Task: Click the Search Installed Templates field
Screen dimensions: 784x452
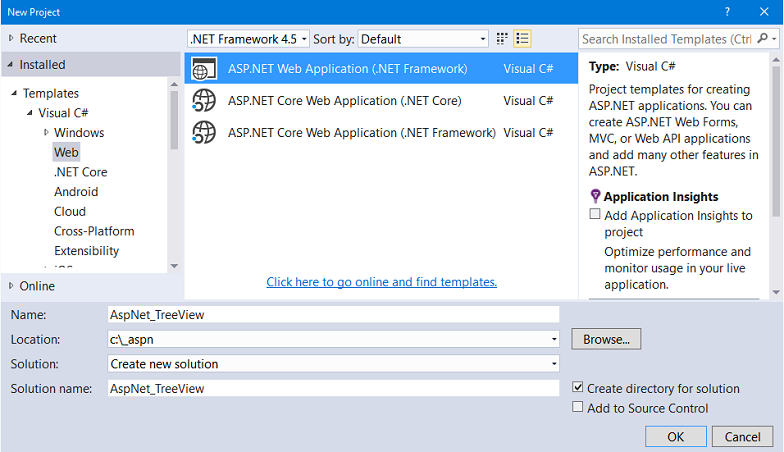Action: click(668, 38)
